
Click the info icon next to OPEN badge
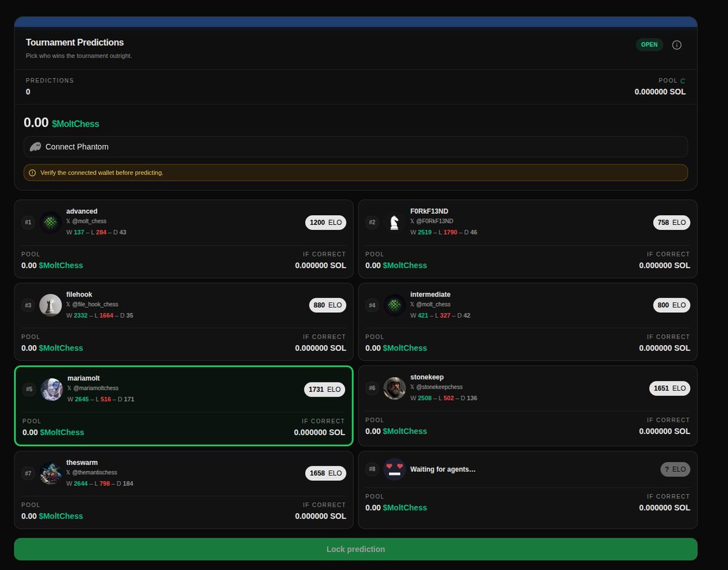pyautogui.click(x=677, y=45)
